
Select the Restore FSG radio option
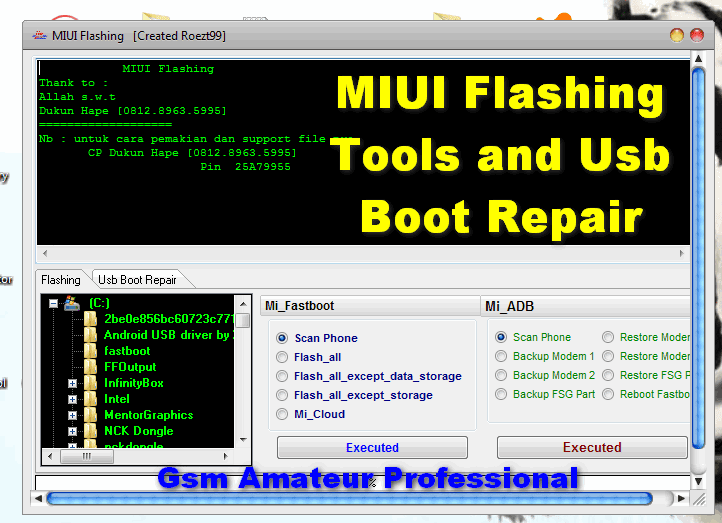click(608, 375)
